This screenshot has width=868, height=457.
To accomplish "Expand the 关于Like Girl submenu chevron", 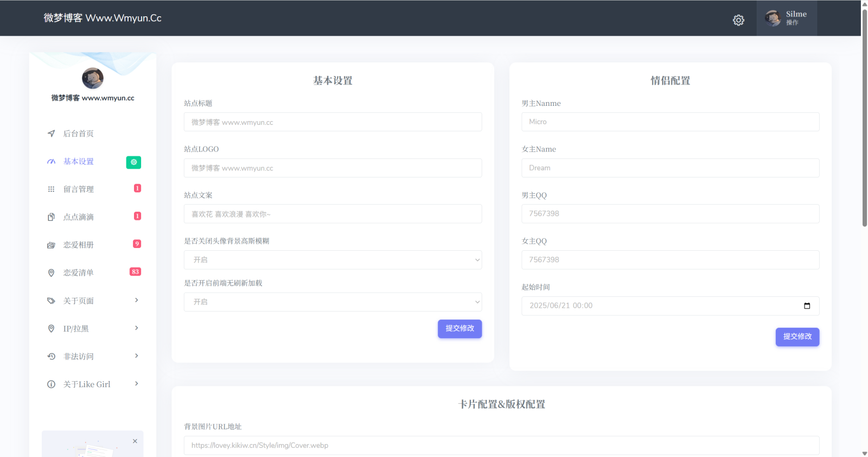I will coord(137,384).
